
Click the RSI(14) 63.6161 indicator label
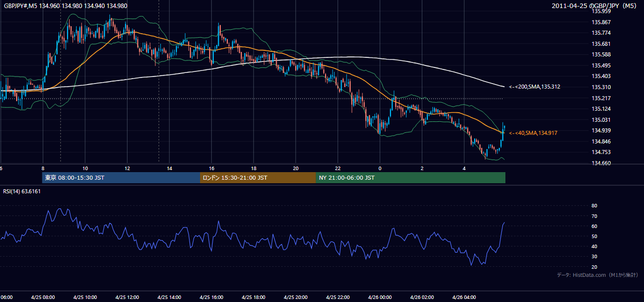(x=22, y=191)
